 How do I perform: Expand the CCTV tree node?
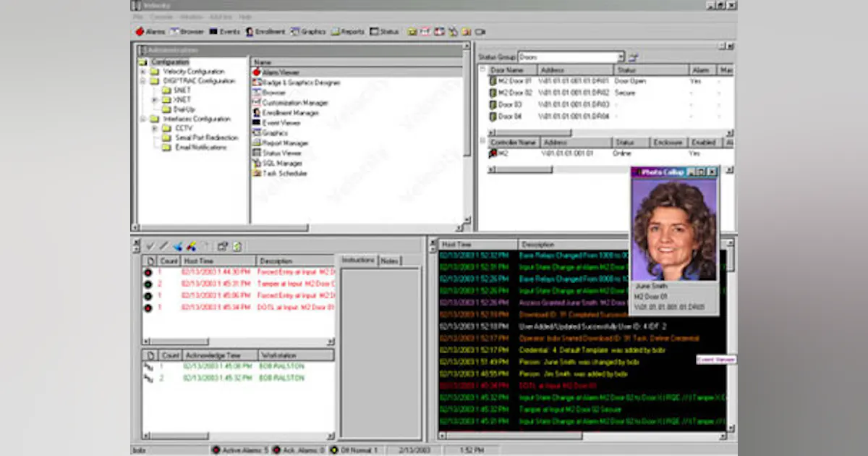pos(155,128)
